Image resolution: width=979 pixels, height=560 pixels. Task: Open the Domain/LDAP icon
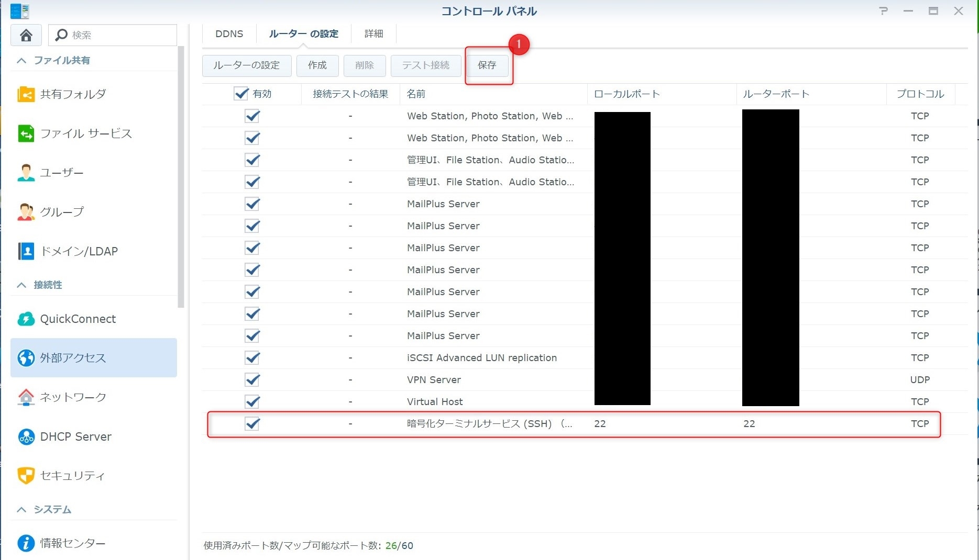[x=26, y=251]
